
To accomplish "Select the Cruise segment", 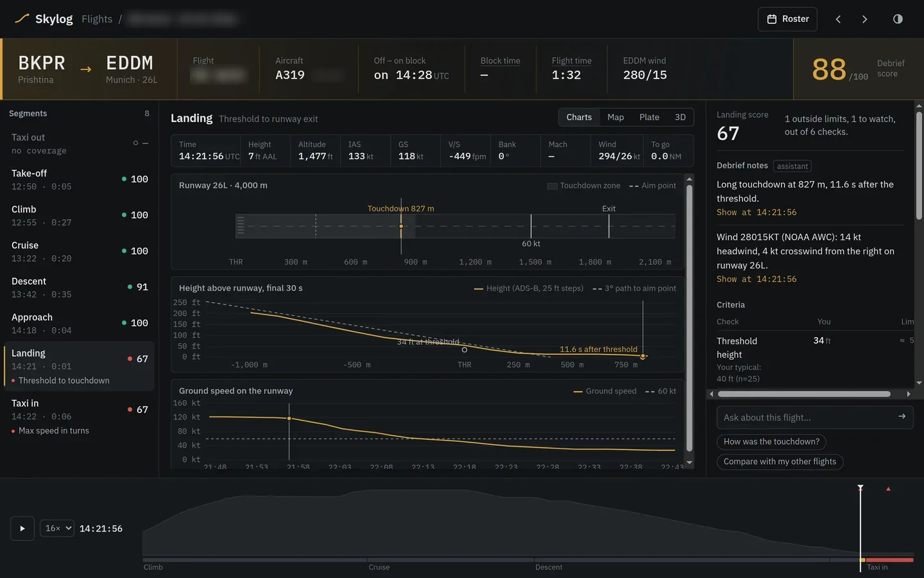I will (80, 251).
